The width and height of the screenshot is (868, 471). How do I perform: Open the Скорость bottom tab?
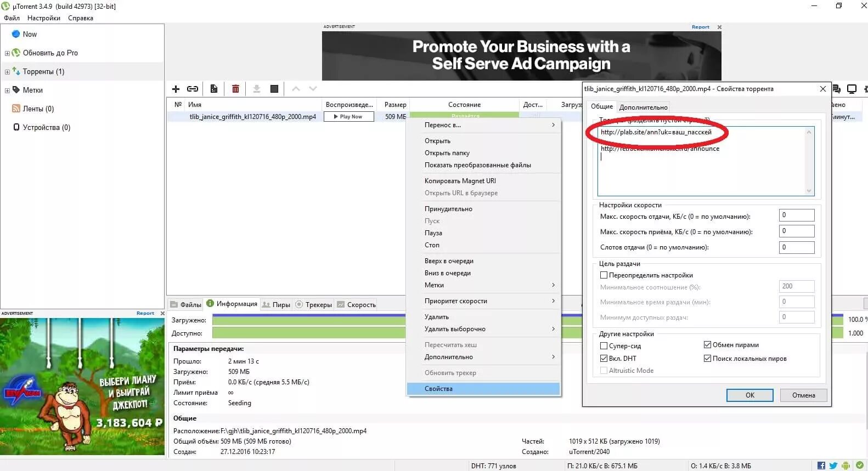click(x=356, y=305)
